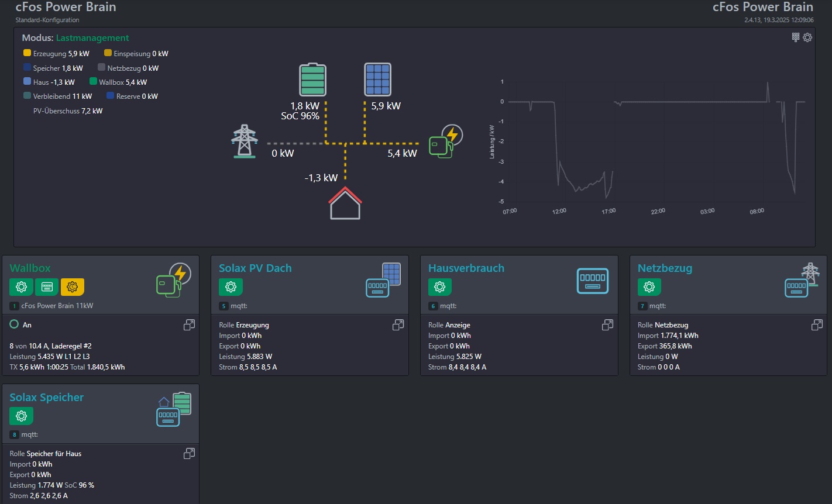Open Solax Speicher gear settings
Image resolution: width=832 pixels, height=504 pixels.
pos(22,416)
